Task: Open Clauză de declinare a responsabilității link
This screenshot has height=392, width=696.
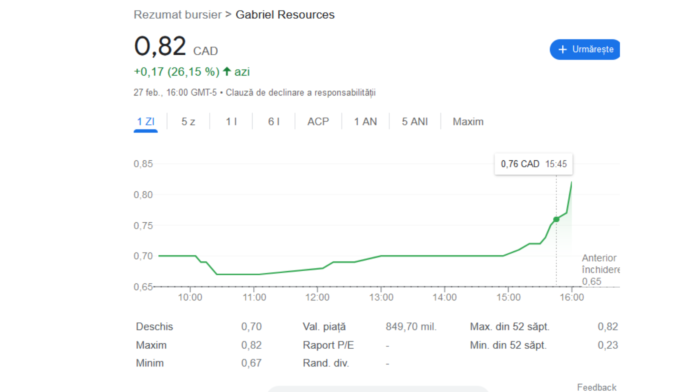Action: tap(301, 92)
